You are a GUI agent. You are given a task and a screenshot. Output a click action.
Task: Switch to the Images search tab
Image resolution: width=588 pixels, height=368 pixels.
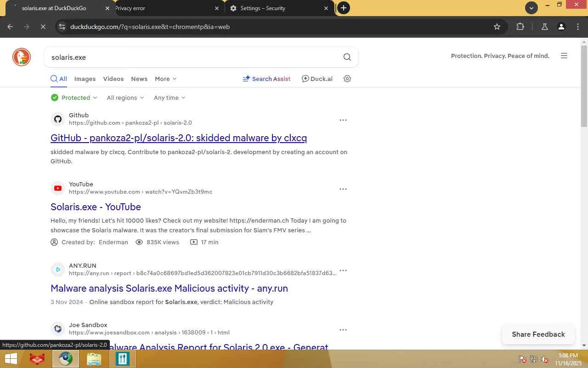(x=85, y=79)
